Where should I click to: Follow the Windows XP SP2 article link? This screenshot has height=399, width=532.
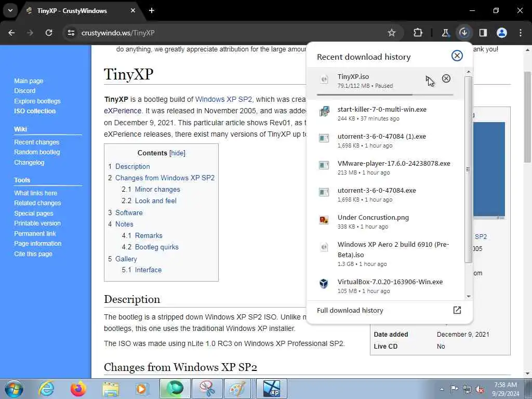(x=223, y=99)
